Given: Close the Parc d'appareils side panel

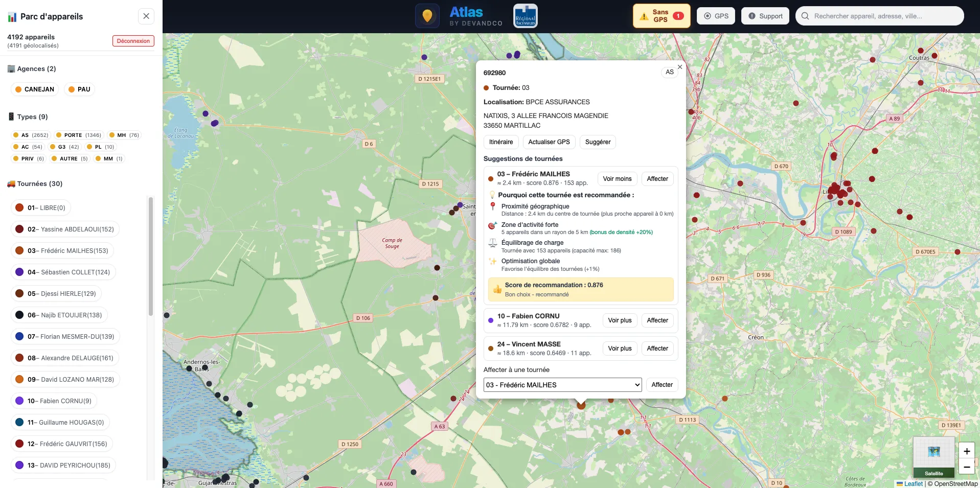Looking at the screenshot, I should [x=146, y=16].
